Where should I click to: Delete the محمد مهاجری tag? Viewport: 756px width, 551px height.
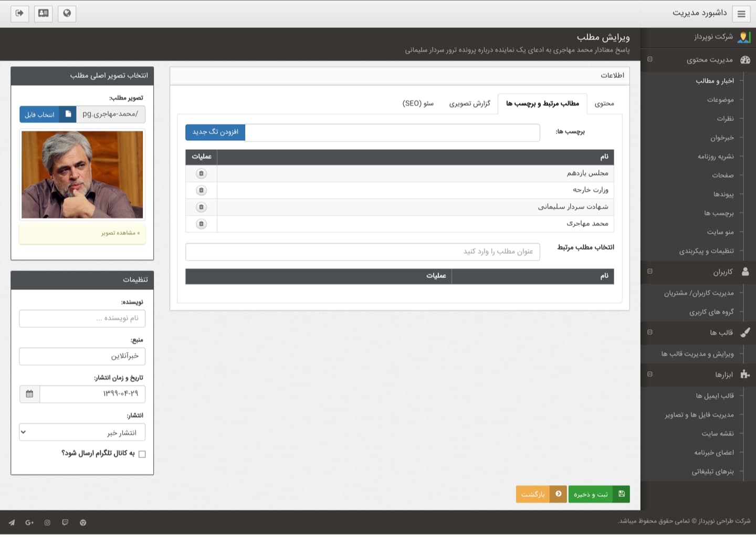pos(201,224)
